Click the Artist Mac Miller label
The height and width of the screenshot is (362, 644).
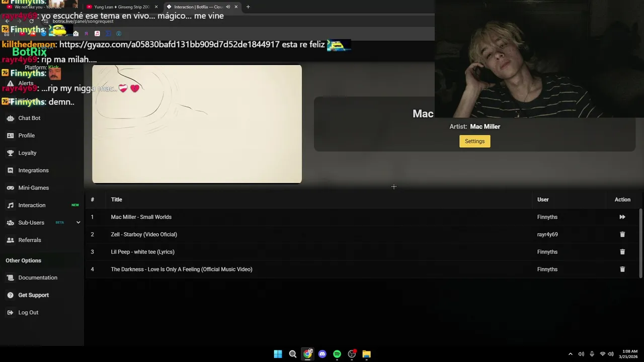point(474,127)
